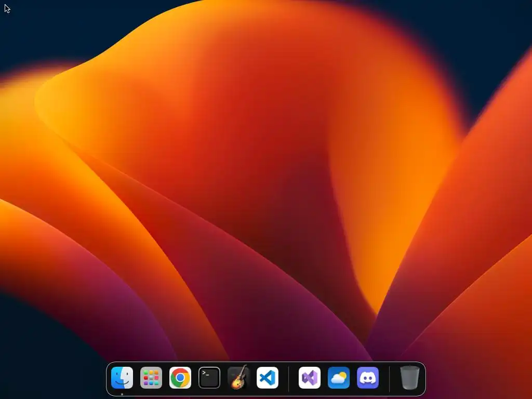Open the Trash bin
This screenshot has width=532, height=399.
[x=410, y=377]
